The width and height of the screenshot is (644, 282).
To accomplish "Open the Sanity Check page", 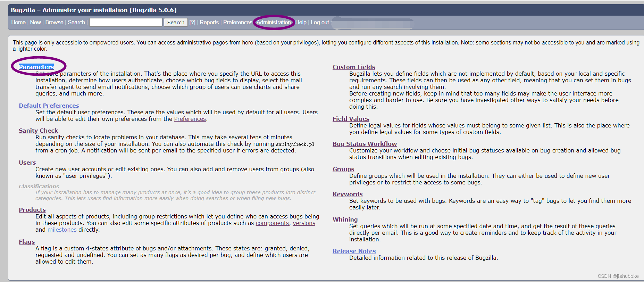I will click(38, 131).
